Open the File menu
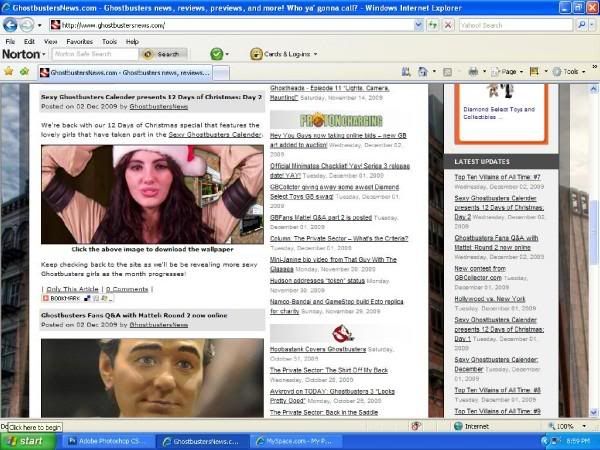The height and width of the screenshot is (450, 600). point(10,41)
